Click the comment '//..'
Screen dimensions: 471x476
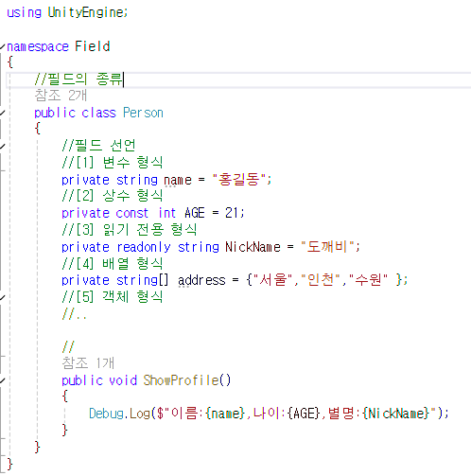74,314
